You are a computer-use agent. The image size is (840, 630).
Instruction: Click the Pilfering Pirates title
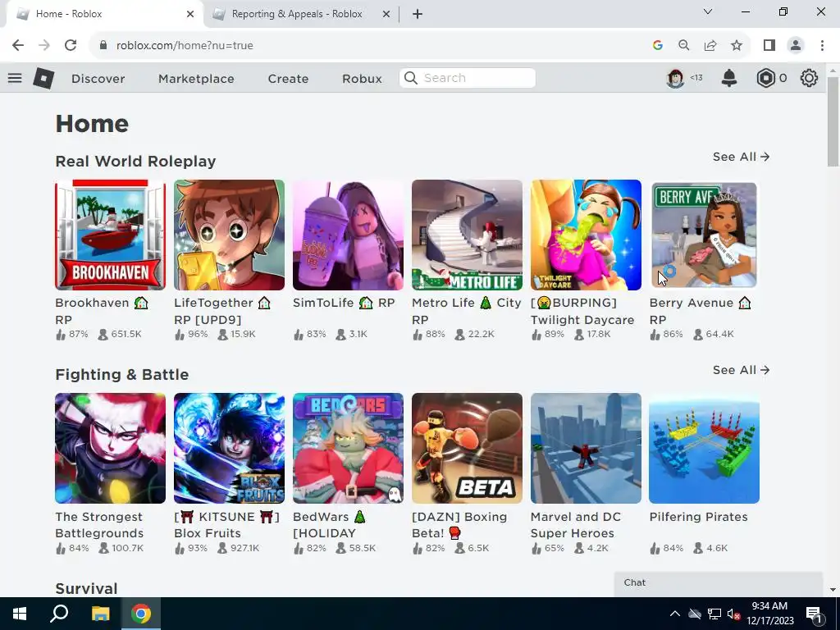coord(699,517)
